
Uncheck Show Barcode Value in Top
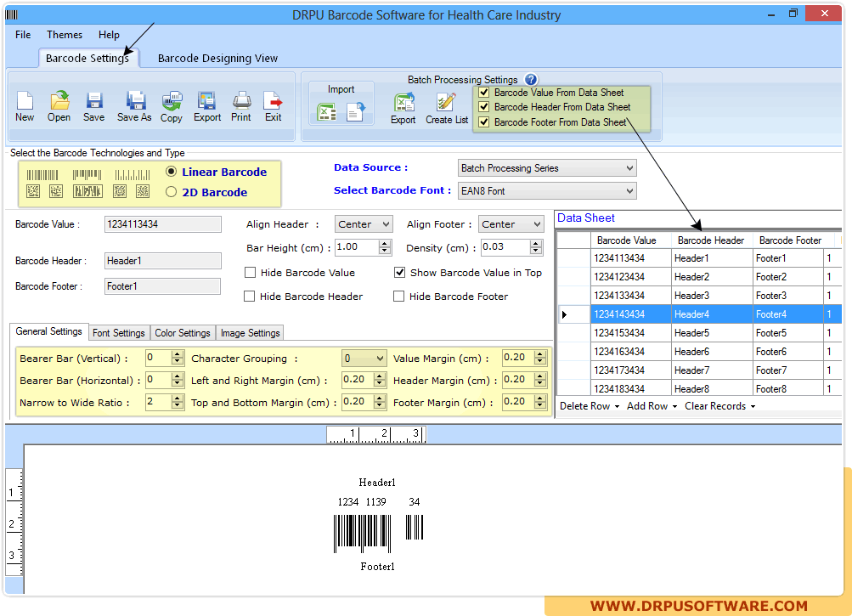pyautogui.click(x=400, y=273)
